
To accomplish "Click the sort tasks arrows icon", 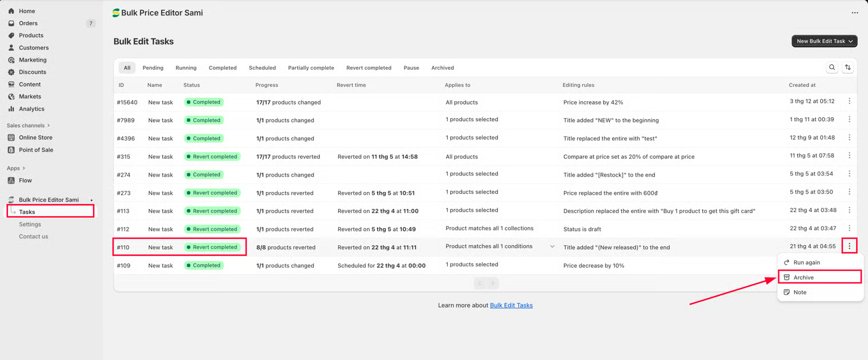I will (848, 67).
